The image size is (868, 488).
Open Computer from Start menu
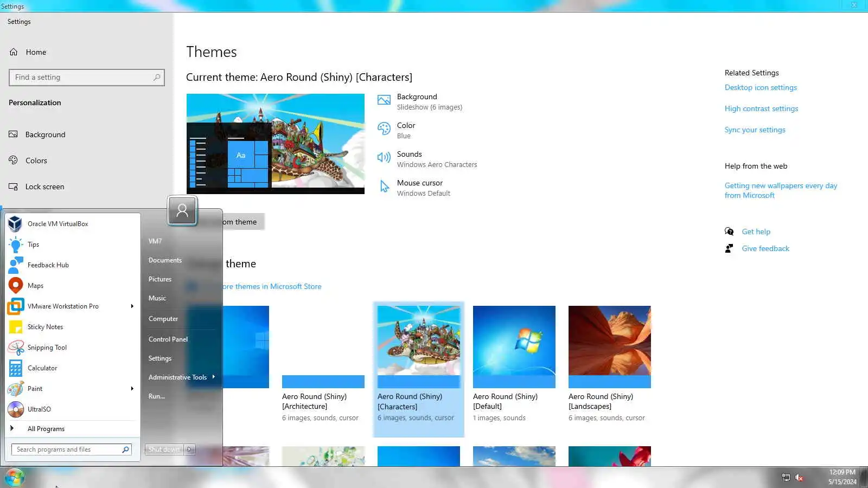163,319
